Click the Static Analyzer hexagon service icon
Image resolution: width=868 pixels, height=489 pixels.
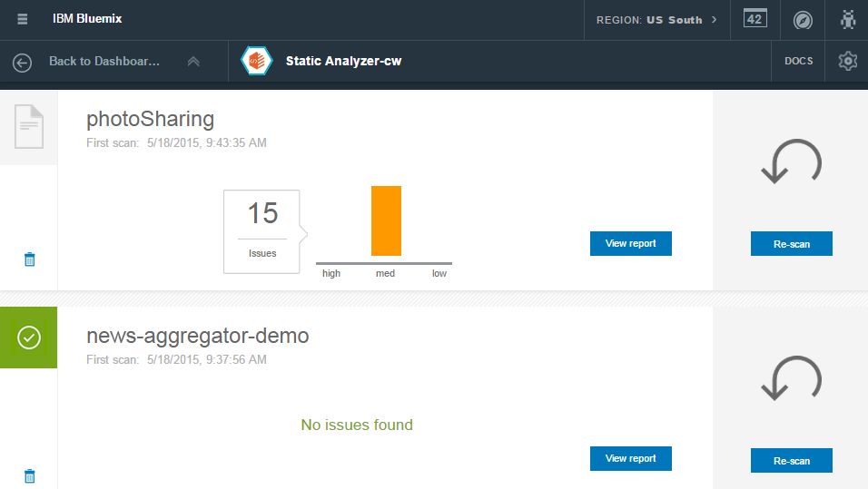click(x=256, y=61)
